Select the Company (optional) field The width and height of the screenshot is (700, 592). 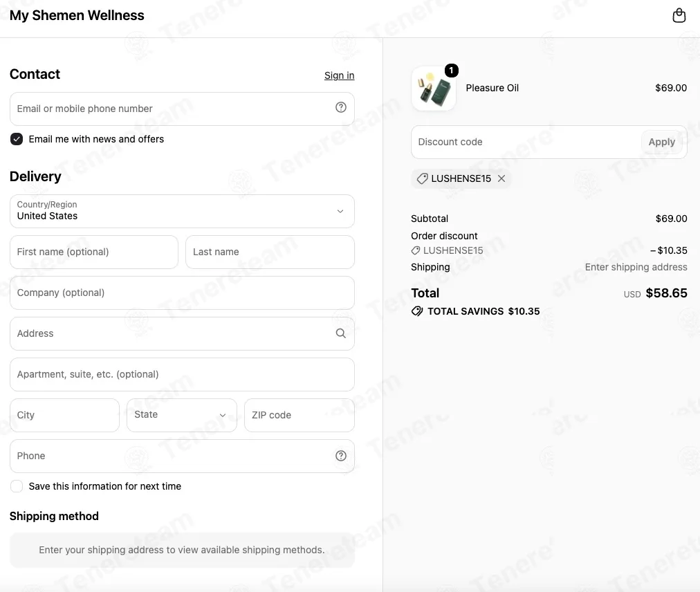coord(182,293)
